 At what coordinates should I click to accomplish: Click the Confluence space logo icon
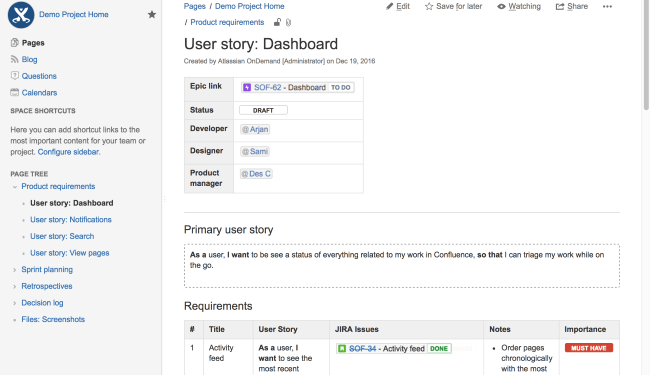pos(21,15)
